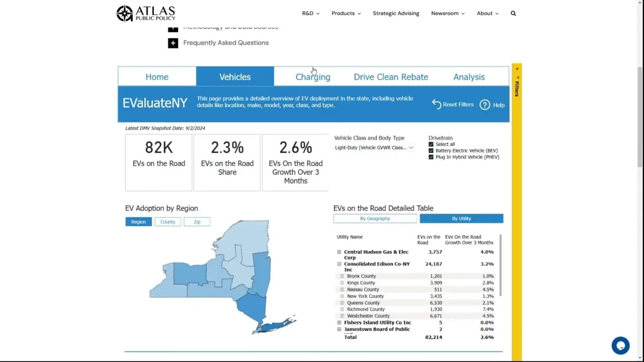Open the Frequently Asked Questions section

point(226,43)
